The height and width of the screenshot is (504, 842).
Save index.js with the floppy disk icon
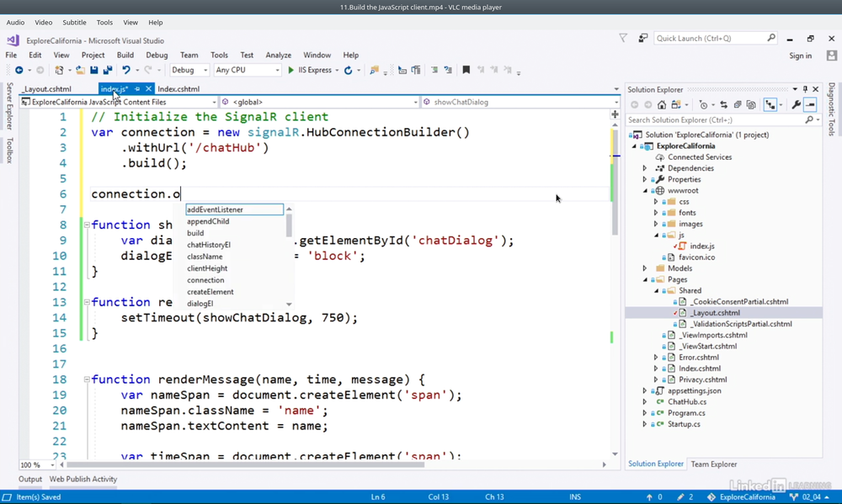[x=94, y=71]
